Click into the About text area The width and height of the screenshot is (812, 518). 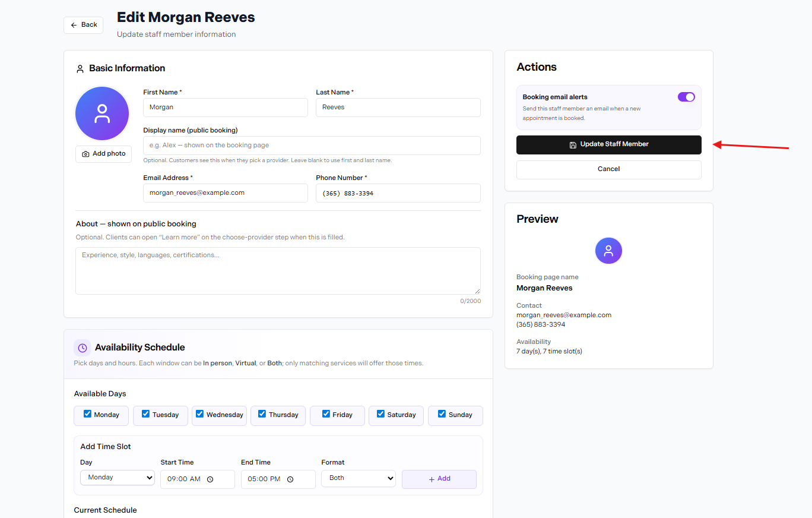click(x=278, y=271)
